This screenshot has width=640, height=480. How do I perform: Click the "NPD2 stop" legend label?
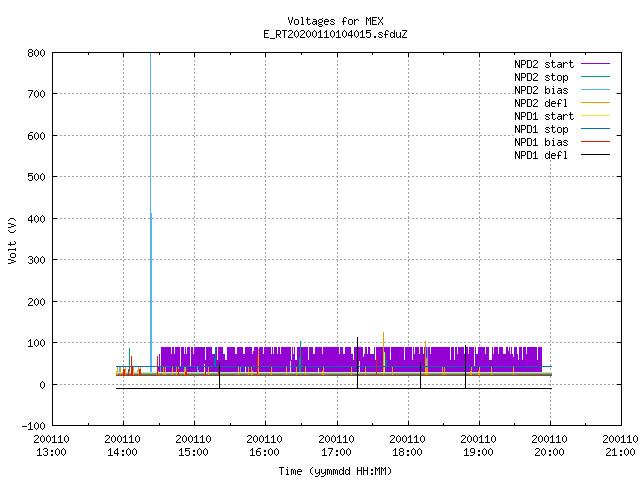coord(541,77)
